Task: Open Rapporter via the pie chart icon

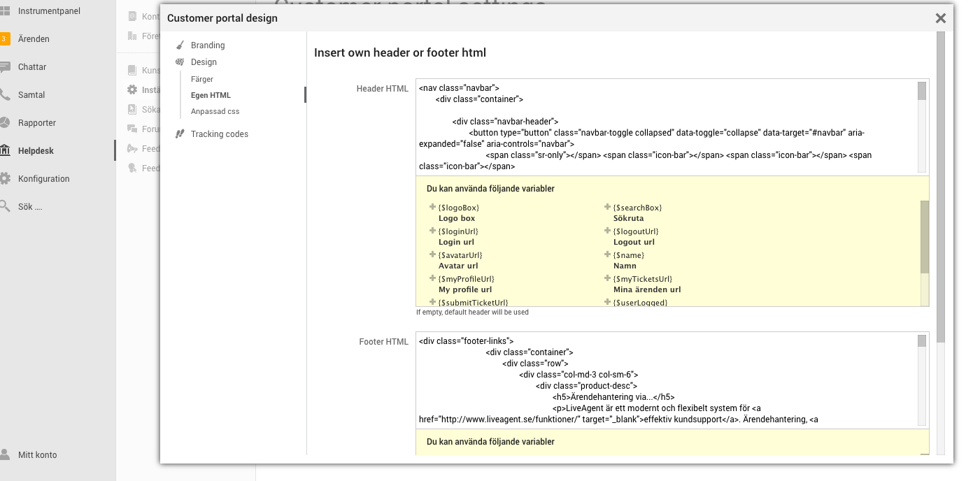Action: click(x=4, y=123)
